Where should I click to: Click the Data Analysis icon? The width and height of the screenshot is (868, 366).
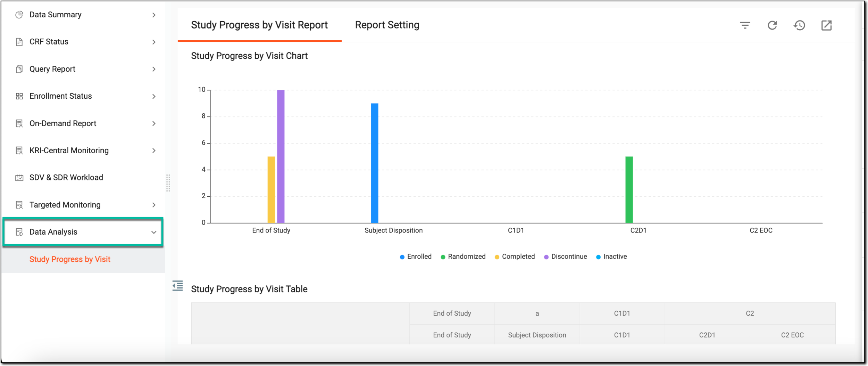(19, 232)
